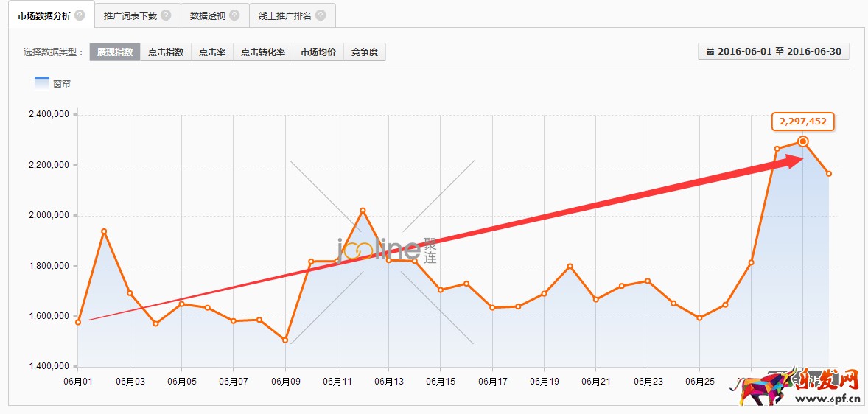
Task: Choose 点击转化率 data type
Action: tap(263, 52)
